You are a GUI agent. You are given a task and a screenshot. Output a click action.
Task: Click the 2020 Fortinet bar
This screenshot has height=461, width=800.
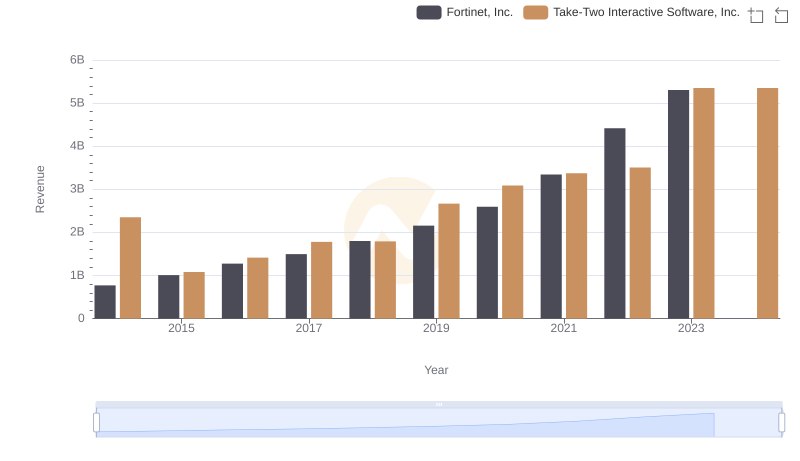point(487,263)
